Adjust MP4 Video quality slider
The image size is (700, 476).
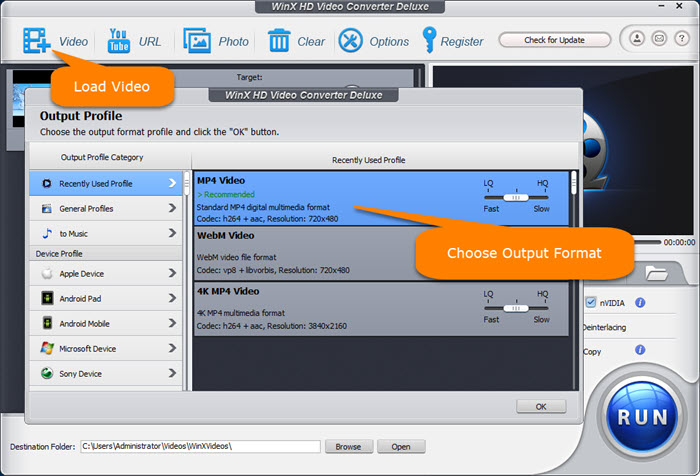tap(516, 197)
